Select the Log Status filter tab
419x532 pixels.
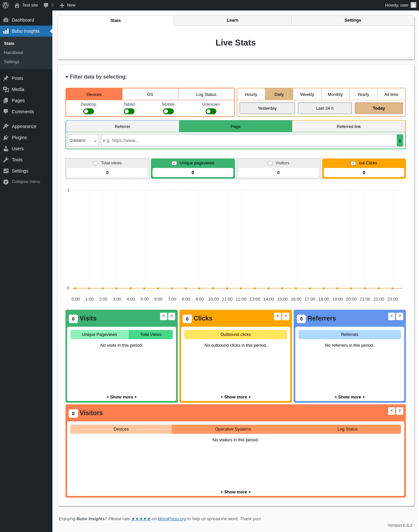click(x=206, y=94)
